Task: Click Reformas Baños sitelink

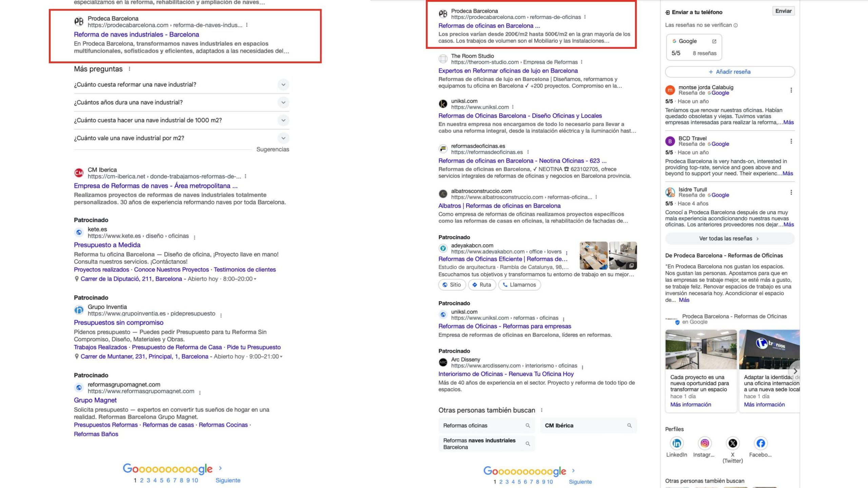Action: pos(96,434)
